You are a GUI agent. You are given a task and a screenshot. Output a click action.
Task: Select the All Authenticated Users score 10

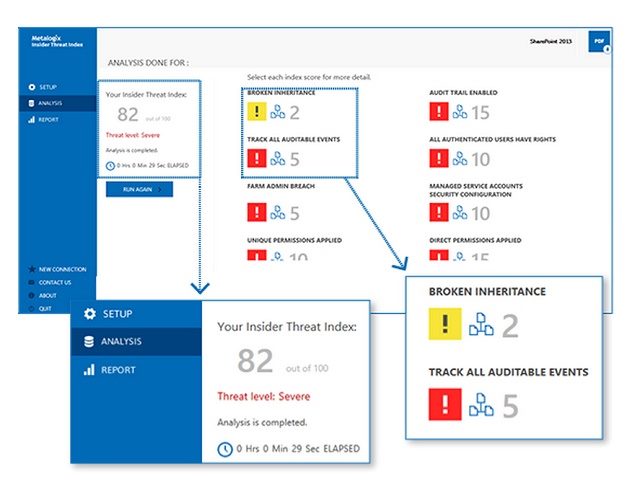click(480, 160)
